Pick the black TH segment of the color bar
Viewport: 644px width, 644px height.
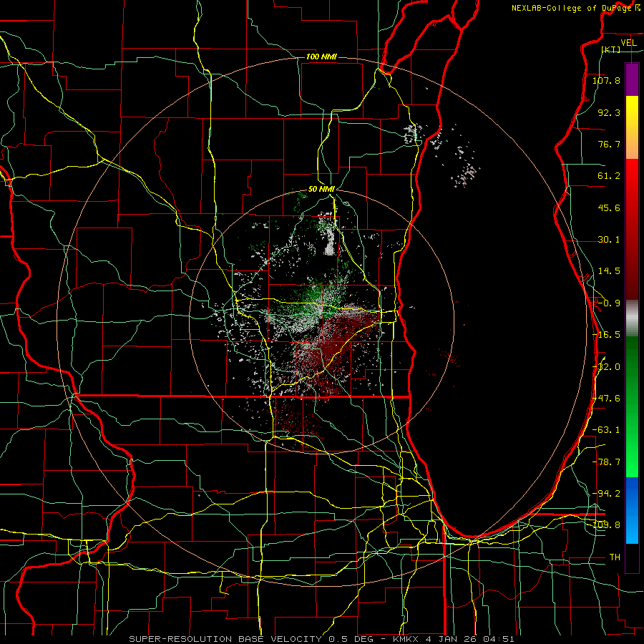coord(632,557)
